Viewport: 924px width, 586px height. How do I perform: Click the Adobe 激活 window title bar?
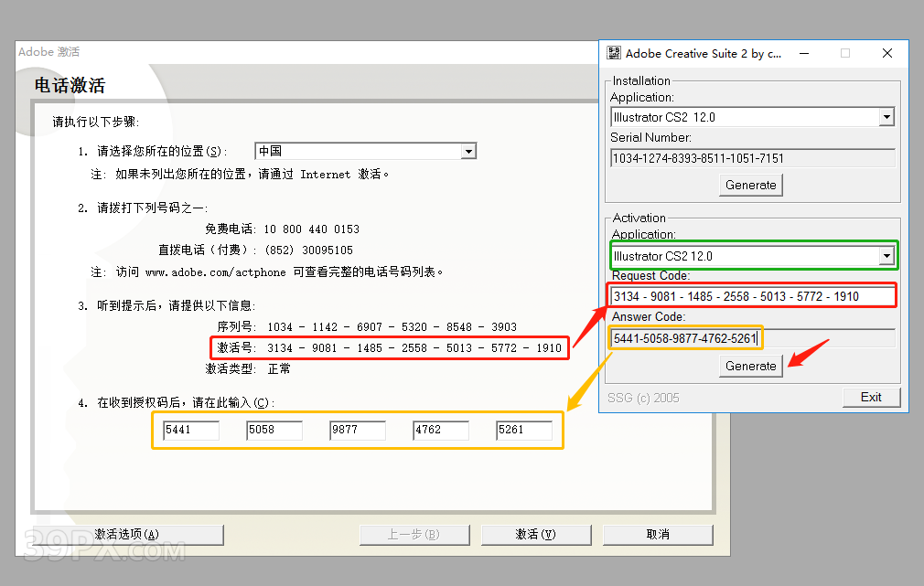click(x=274, y=52)
